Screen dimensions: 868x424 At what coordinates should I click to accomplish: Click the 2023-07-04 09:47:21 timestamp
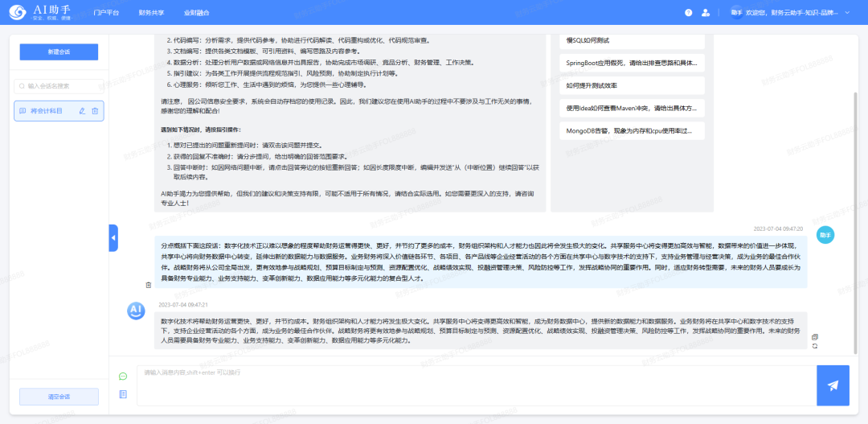183,305
